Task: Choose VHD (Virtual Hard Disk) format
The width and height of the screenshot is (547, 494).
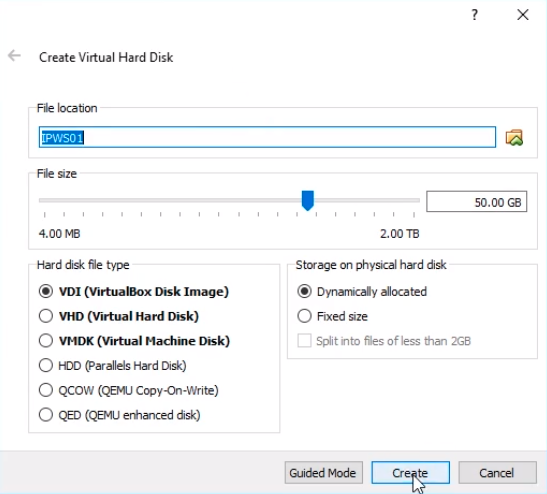Action: (x=119, y=316)
